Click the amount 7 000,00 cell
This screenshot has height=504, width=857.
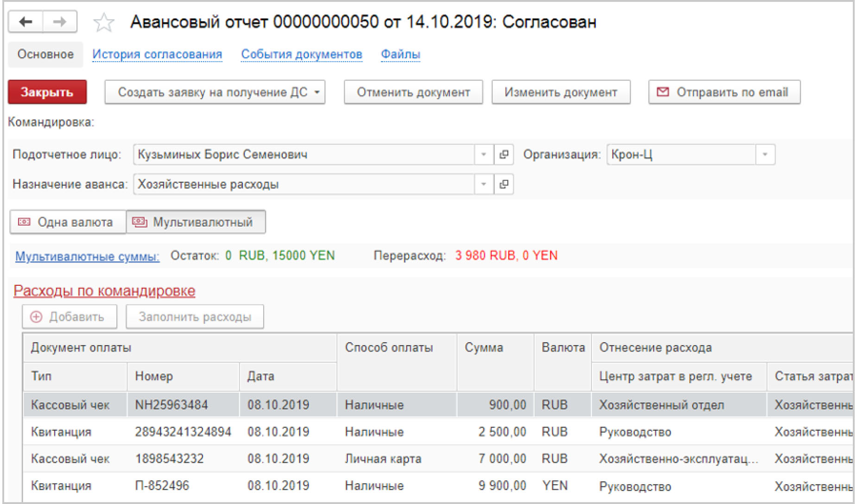point(495,459)
